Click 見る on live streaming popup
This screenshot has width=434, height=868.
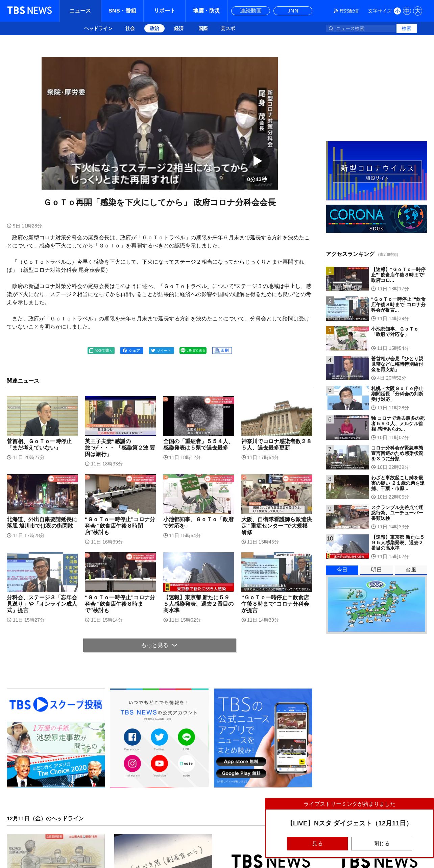[317, 843]
